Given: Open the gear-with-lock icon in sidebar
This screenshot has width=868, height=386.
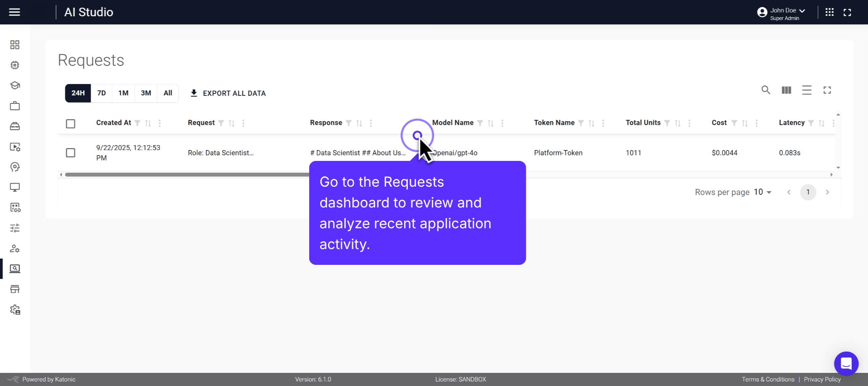Looking at the screenshot, I should pyautogui.click(x=15, y=310).
